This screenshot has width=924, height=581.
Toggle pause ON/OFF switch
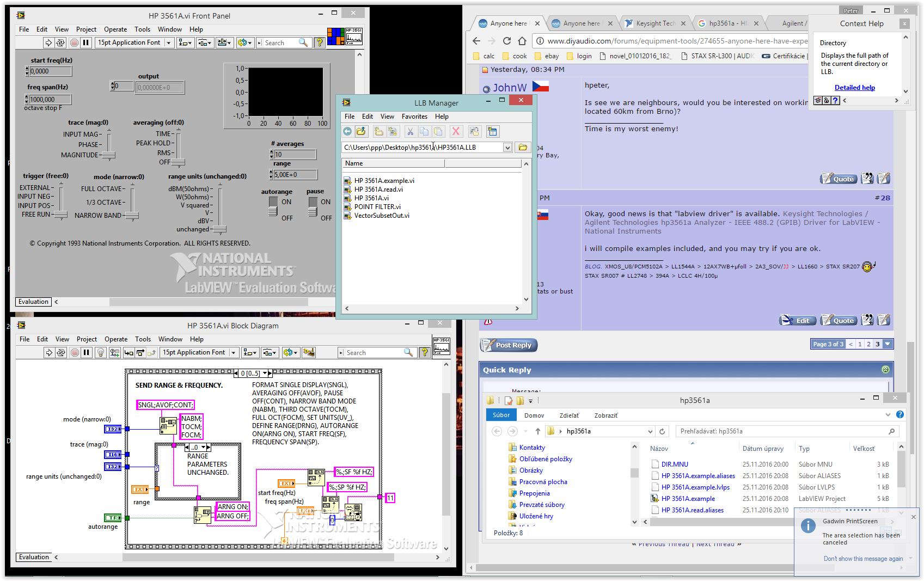coord(313,206)
